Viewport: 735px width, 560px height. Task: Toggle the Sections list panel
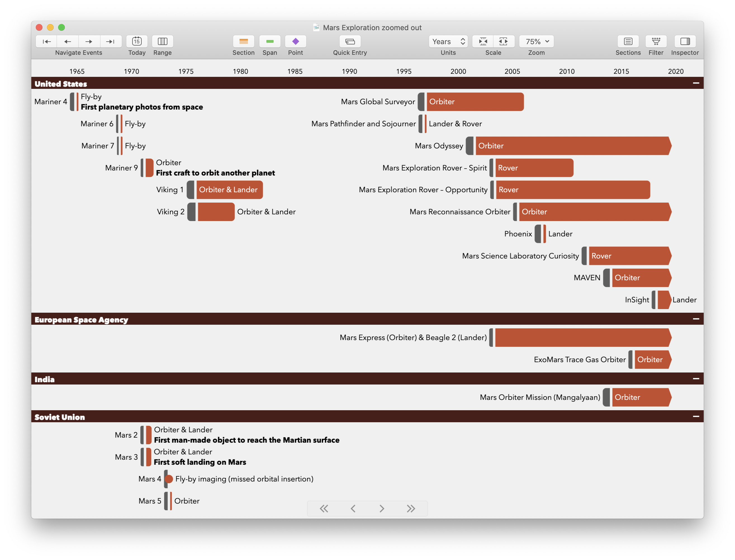pyautogui.click(x=628, y=41)
